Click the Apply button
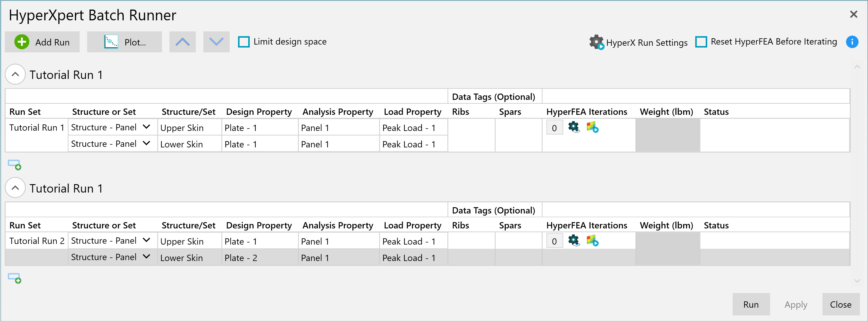868x322 pixels. (796, 304)
